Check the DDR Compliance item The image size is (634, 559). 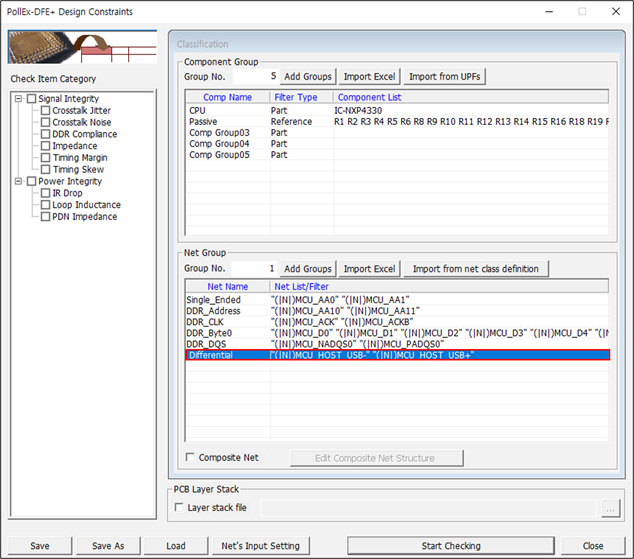coord(45,134)
